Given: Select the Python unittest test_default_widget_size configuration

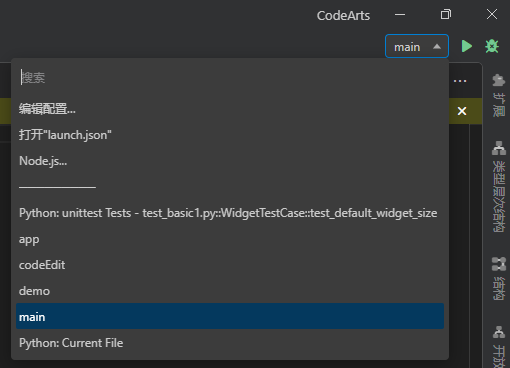Looking at the screenshot, I should 230,213.
